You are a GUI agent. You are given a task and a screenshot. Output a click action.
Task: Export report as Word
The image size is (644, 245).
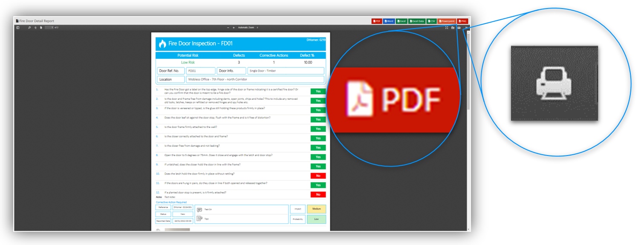tap(389, 21)
